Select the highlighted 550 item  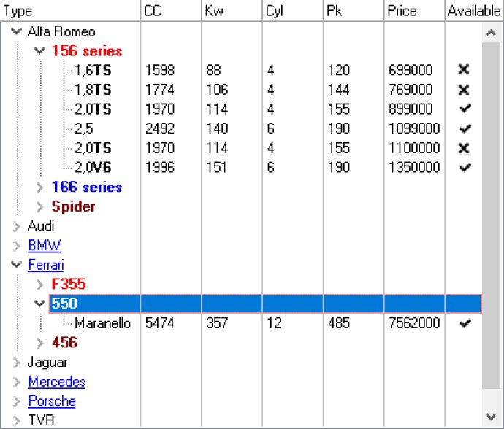(x=265, y=304)
